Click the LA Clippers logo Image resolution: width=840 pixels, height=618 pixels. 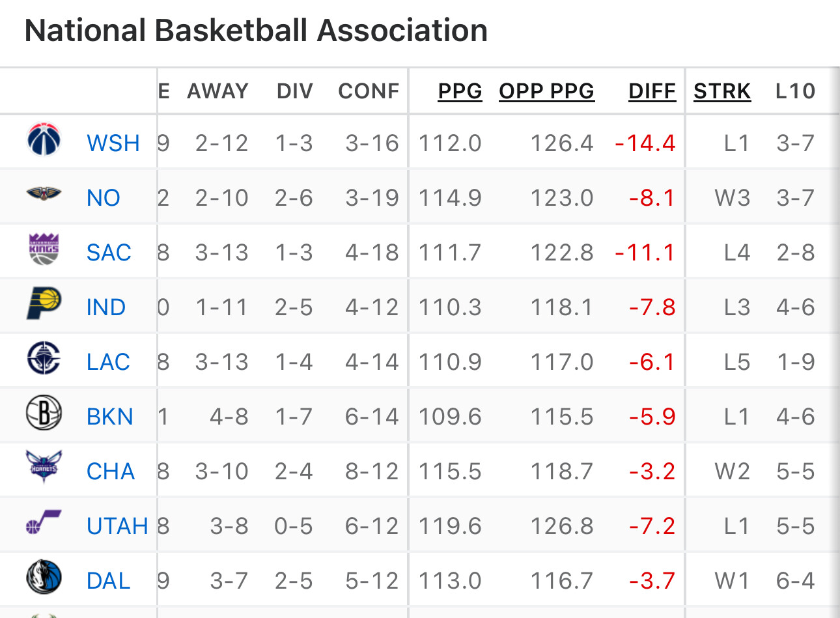click(x=44, y=359)
